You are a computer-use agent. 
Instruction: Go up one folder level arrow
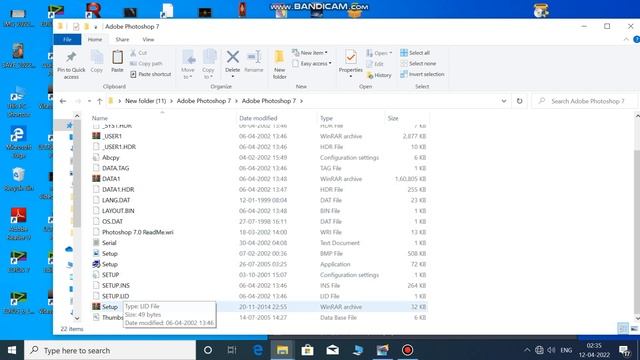[x=100, y=101]
